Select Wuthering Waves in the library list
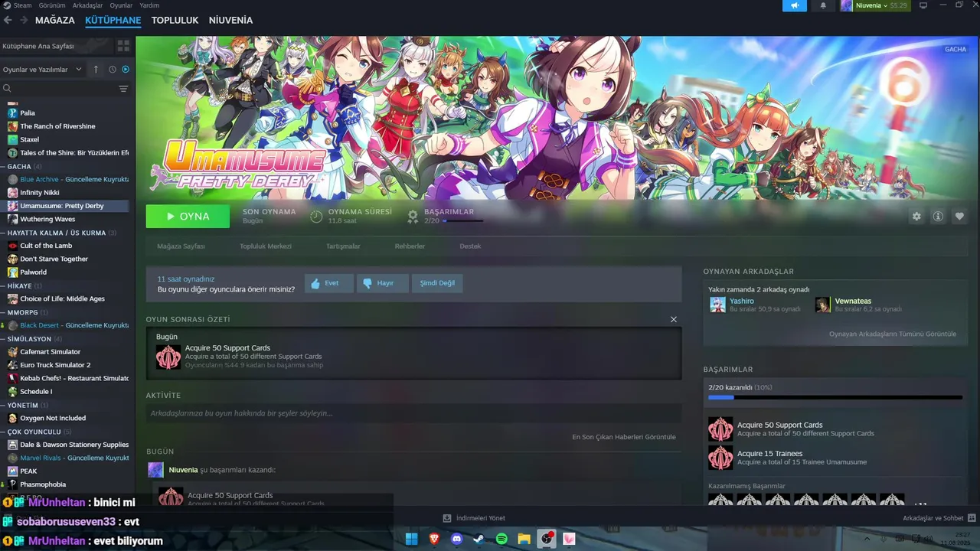Image resolution: width=980 pixels, height=551 pixels. click(47, 219)
